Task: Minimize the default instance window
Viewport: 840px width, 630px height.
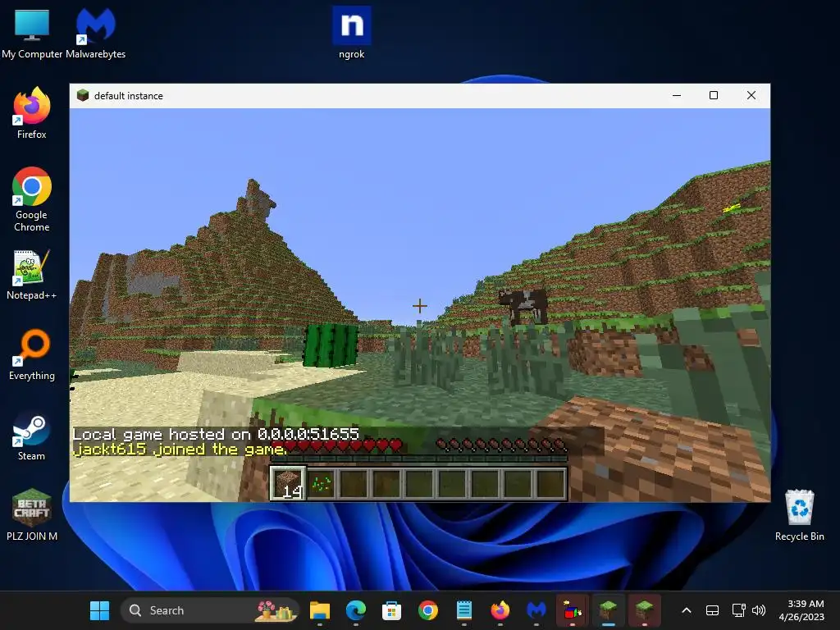Action: (x=677, y=95)
